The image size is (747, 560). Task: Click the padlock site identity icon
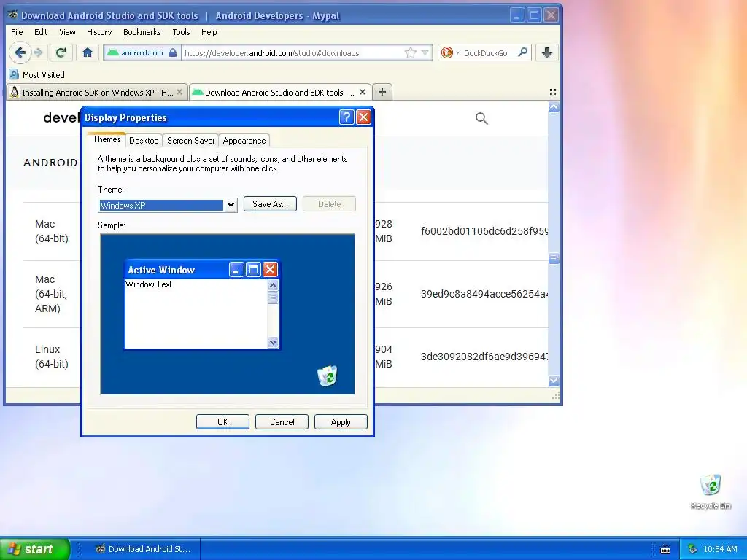coord(173,52)
